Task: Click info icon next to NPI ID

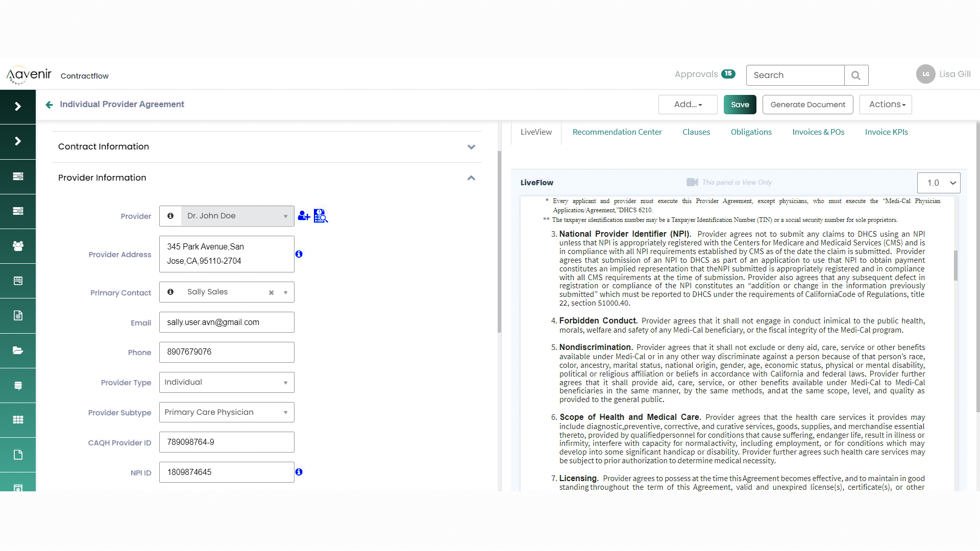Action: pos(299,472)
